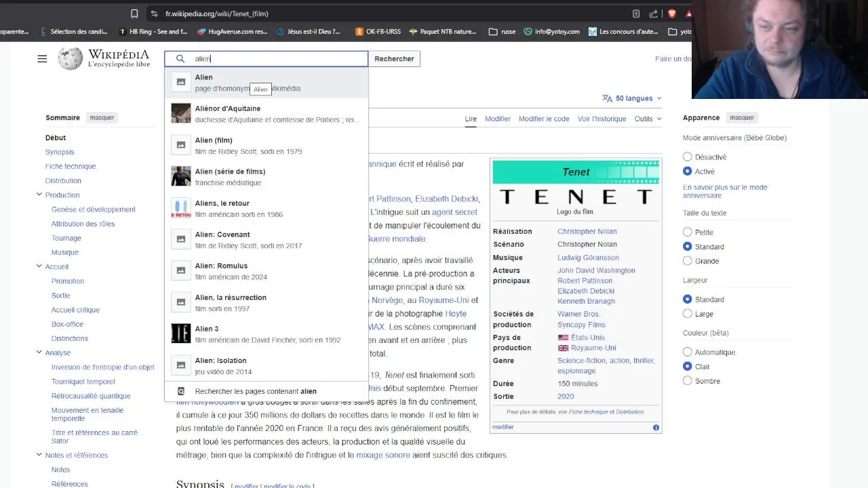Click Rechercher les pages contenant alien
This screenshot has height=488, width=868.
tap(267, 391)
